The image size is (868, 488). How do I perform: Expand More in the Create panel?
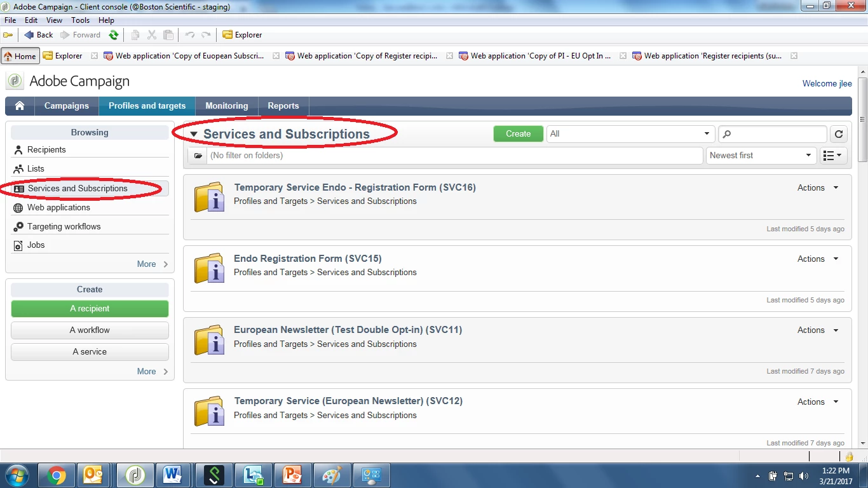coord(153,372)
